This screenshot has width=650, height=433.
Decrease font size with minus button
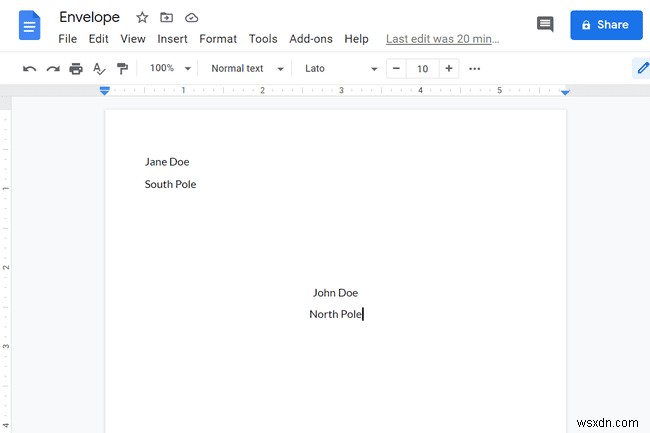pyautogui.click(x=396, y=68)
